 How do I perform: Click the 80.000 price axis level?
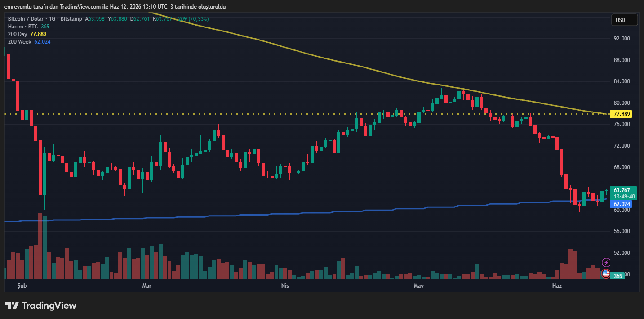pyautogui.click(x=622, y=103)
